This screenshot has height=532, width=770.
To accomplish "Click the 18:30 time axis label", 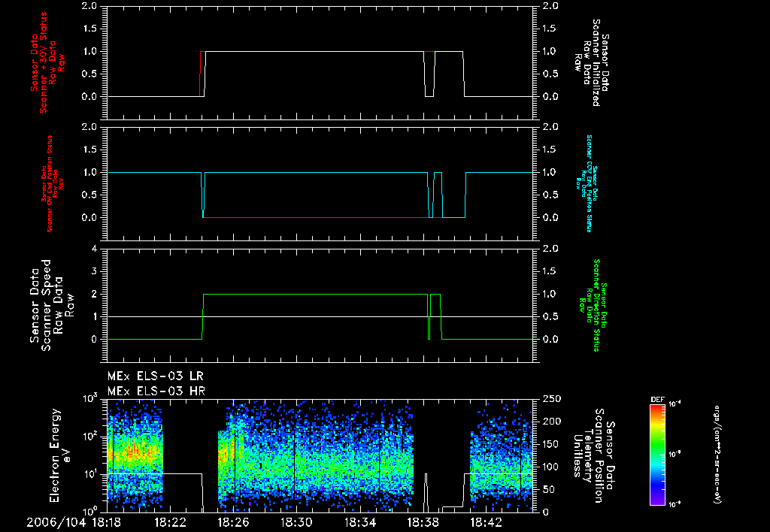I will click(x=296, y=522).
